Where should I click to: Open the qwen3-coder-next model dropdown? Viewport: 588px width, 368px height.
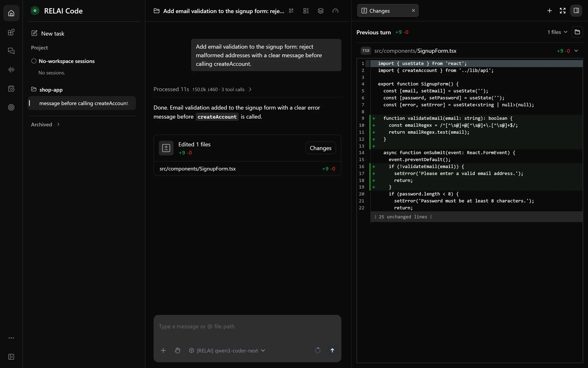point(227,350)
